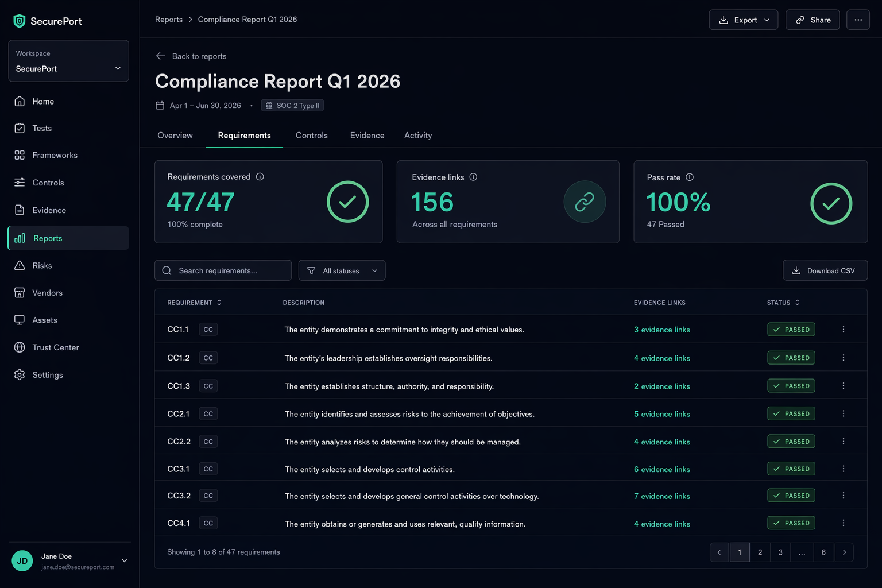Go to page 3 of requirements
The height and width of the screenshot is (588, 882).
[x=780, y=552]
